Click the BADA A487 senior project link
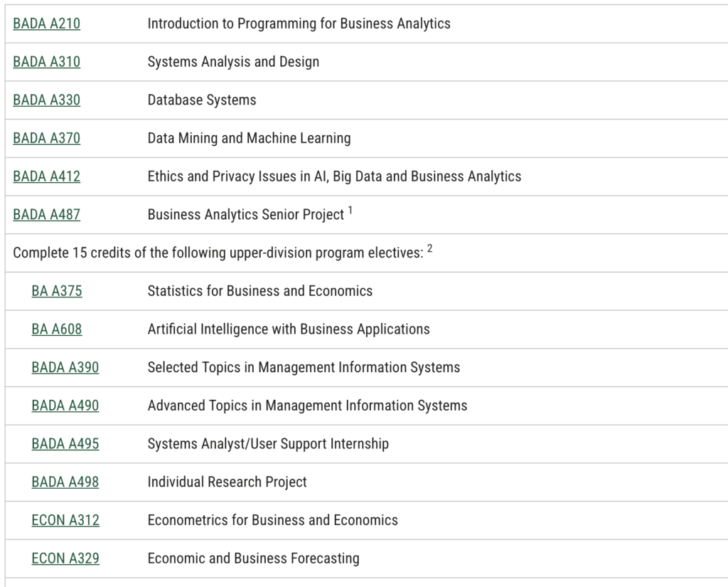The width and height of the screenshot is (728, 587). tap(46, 215)
